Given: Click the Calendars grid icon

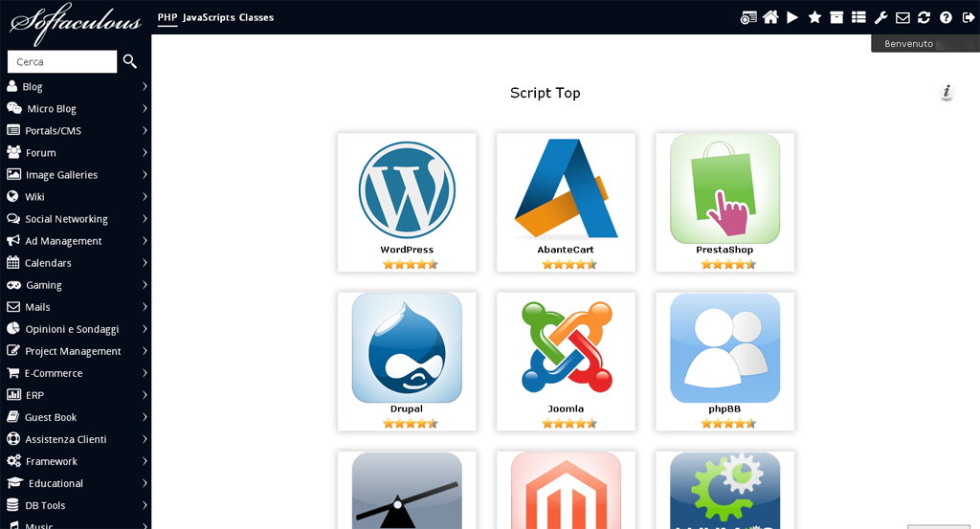Looking at the screenshot, I should [13, 262].
